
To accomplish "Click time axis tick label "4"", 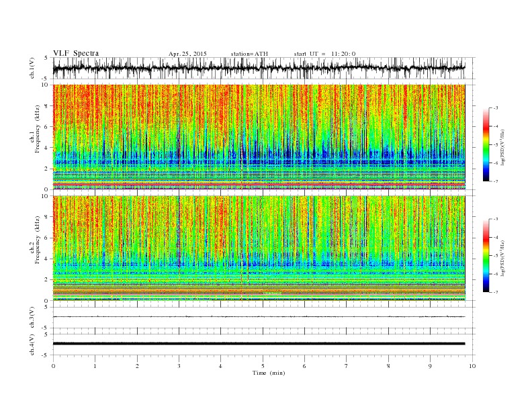I will tap(220, 366).
